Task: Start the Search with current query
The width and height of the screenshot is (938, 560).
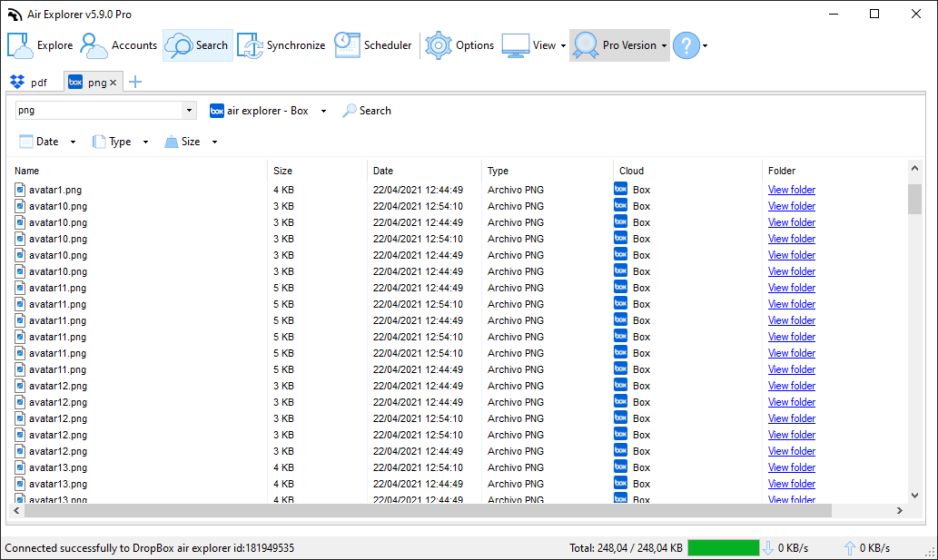Action: click(366, 110)
